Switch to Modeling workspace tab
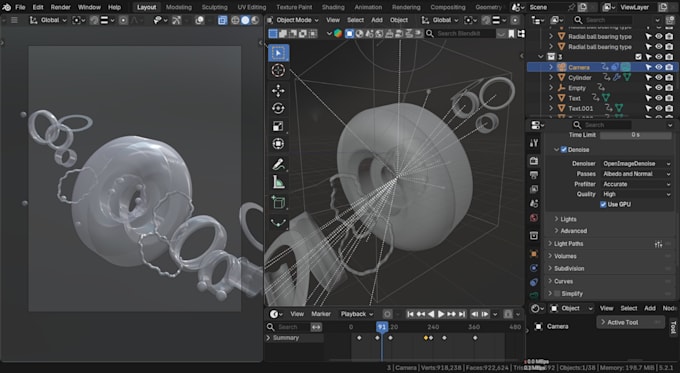 (179, 7)
